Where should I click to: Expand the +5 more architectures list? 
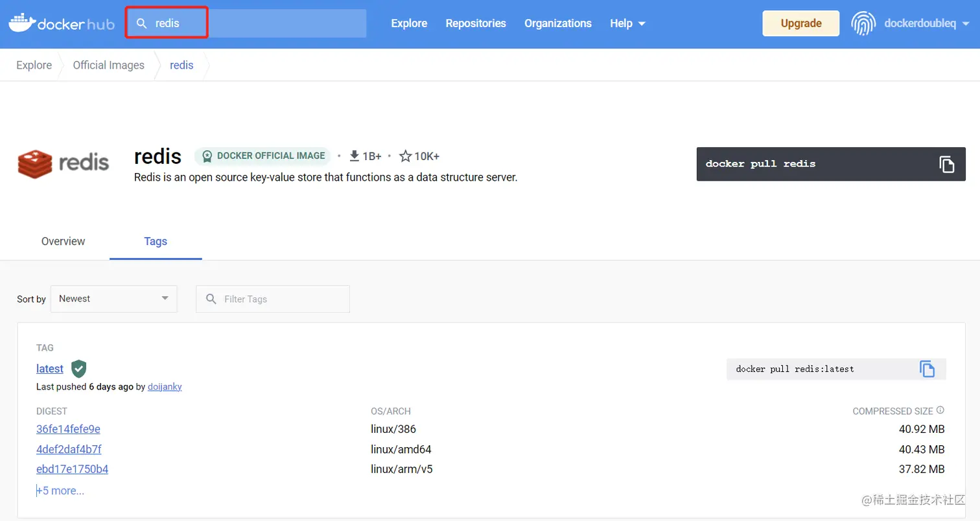tap(60, 491)
